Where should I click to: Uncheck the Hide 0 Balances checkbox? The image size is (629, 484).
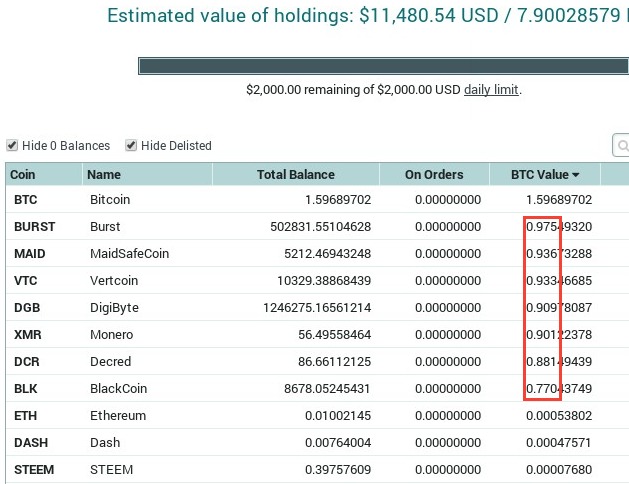point(12,145)
